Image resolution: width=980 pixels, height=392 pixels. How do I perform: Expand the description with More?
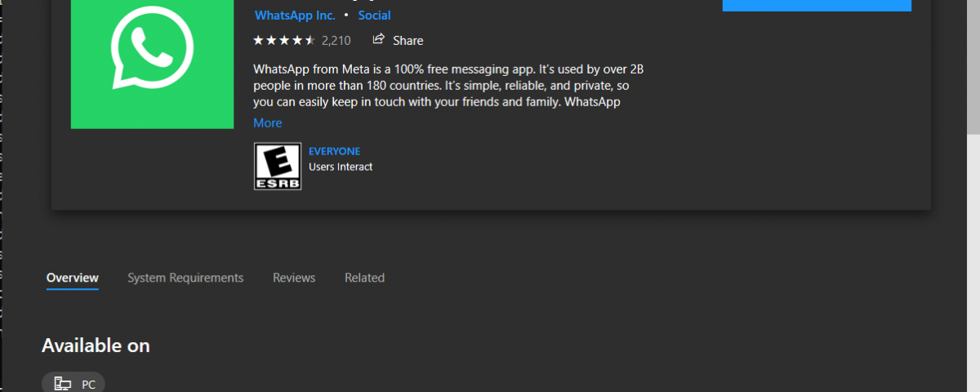coord(267,122)
